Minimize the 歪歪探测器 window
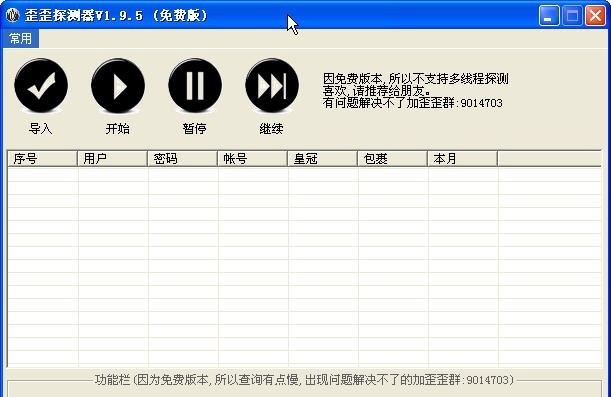Screen dimensions: 611x397 click(x=549, y=16)
